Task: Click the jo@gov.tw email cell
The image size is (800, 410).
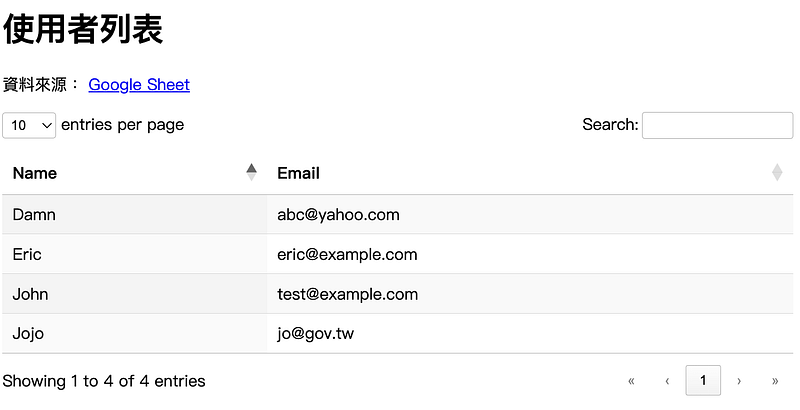Action: [x=530, y=334]
